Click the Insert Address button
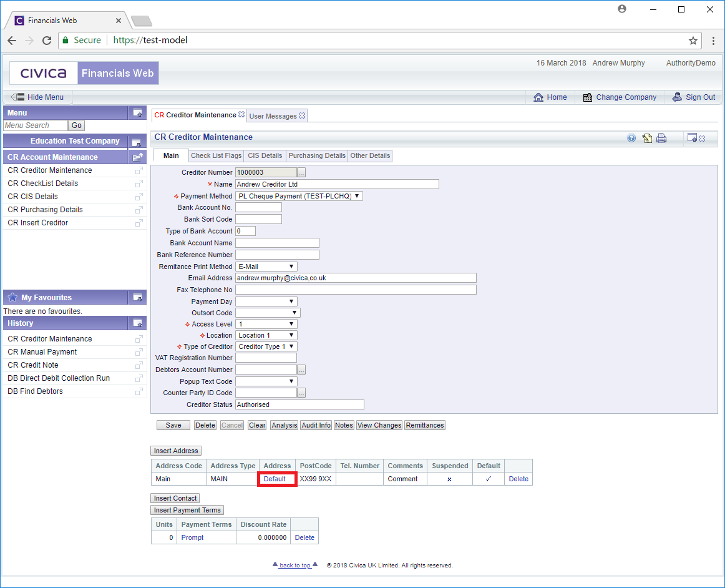 [176, 451]
